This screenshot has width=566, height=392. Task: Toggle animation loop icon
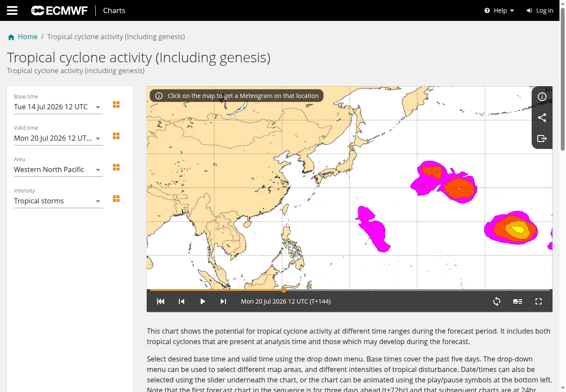497,301
